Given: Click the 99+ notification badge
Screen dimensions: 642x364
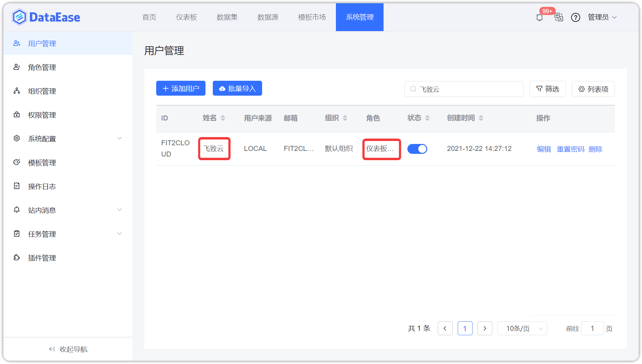Looking at the screenshot, I should click(547, 11).
